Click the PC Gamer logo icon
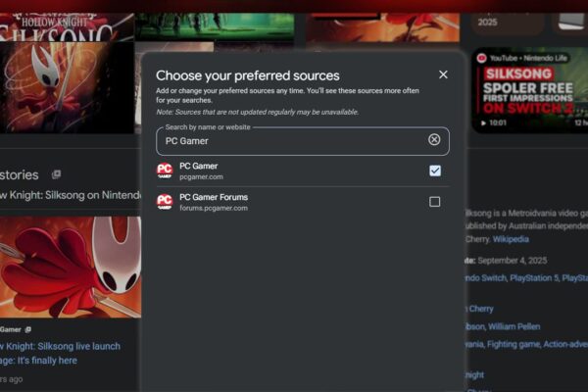This screenshot has width=588, height=392. pos(165,171)
